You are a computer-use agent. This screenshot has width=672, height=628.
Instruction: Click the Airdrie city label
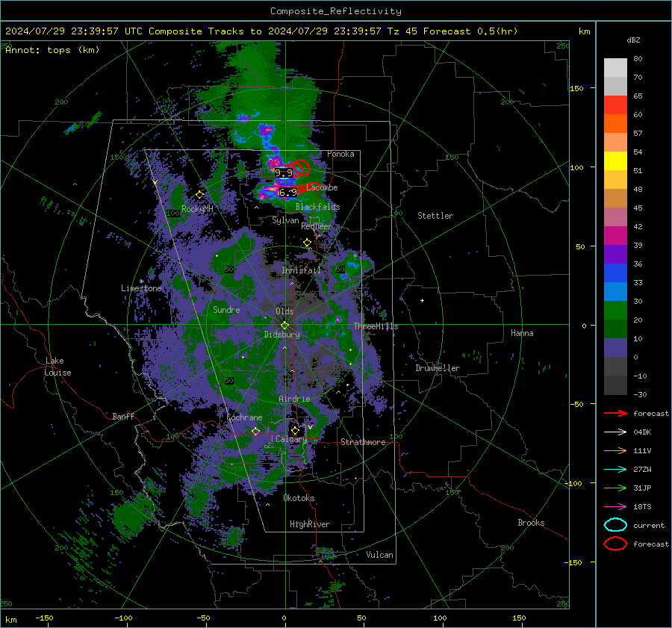pyautogui.click(x=294, y=399)
